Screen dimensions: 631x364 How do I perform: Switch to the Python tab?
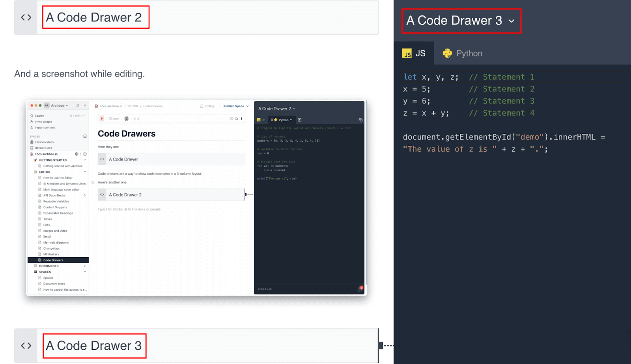point(463,53)
